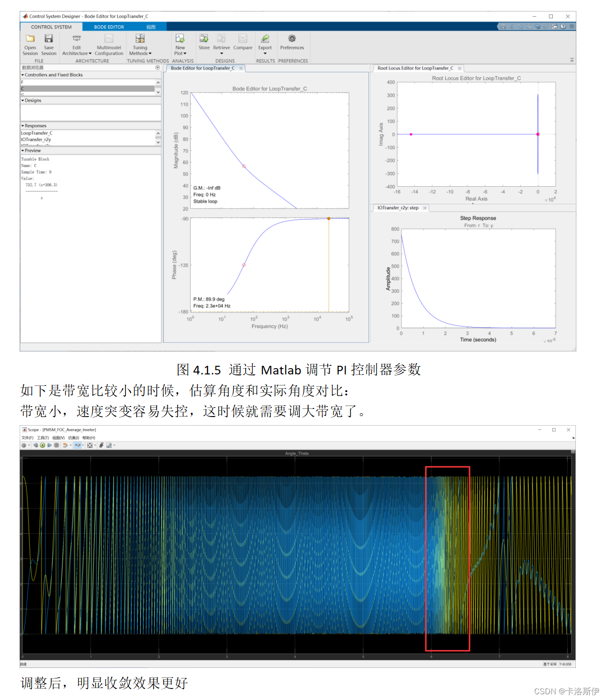Image resolution: width=607 pixels, height=700 pixels.
Task: Maximize the Angle_Theta axes in Scope
Action: (x=573, y=452)
